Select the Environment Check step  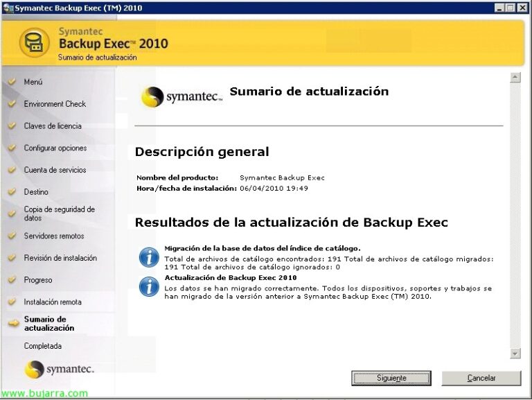point(55,104)
